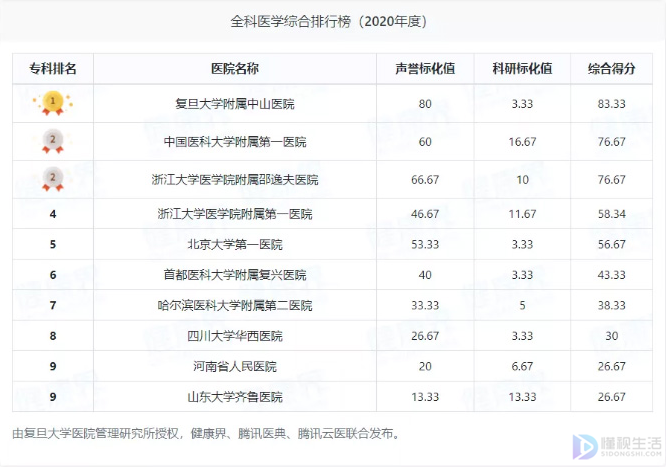
Task: Click the 综合得分 column header
Action: tap(612, 68)
